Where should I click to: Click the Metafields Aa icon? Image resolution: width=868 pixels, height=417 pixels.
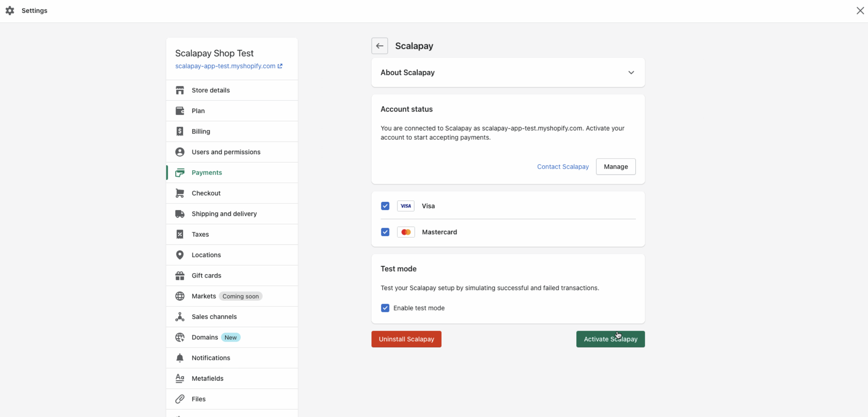(x=180, y=378)
